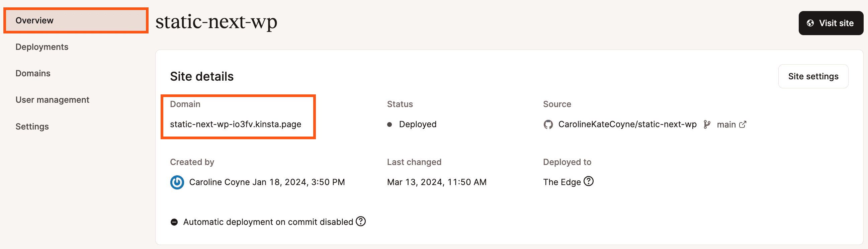Click the Deployed status dot indicator
Viewport: 868px width, 249px height.
389,125
